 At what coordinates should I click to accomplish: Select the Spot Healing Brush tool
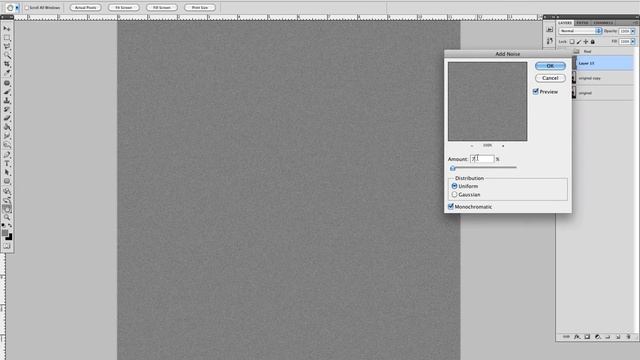point(7,83)
